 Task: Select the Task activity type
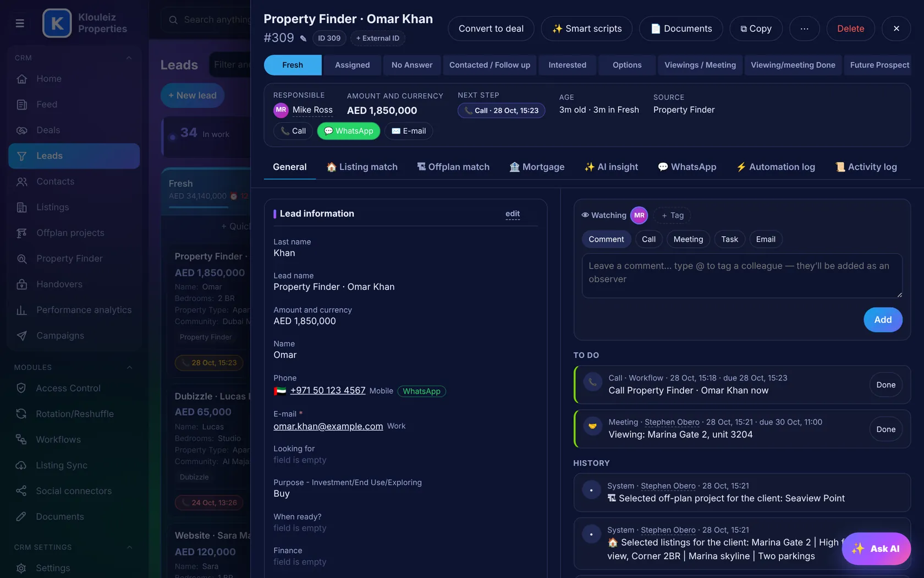[729, 239]
